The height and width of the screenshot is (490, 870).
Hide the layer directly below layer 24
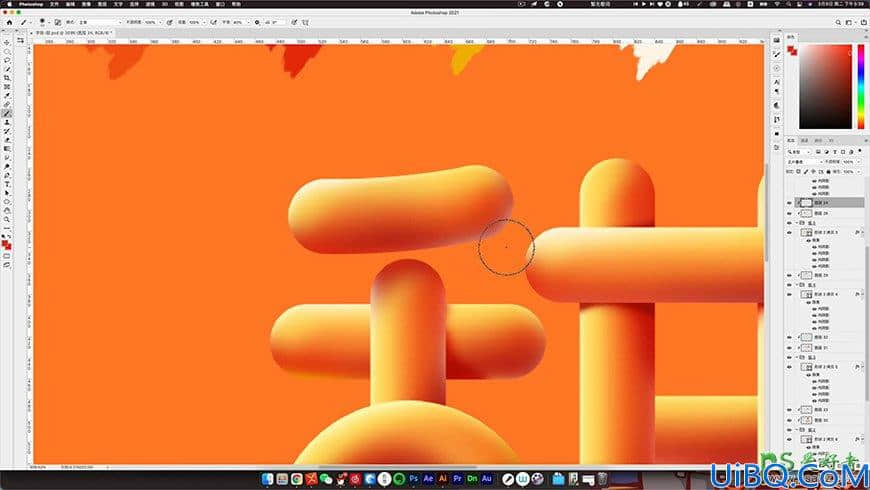coord(789,213)
